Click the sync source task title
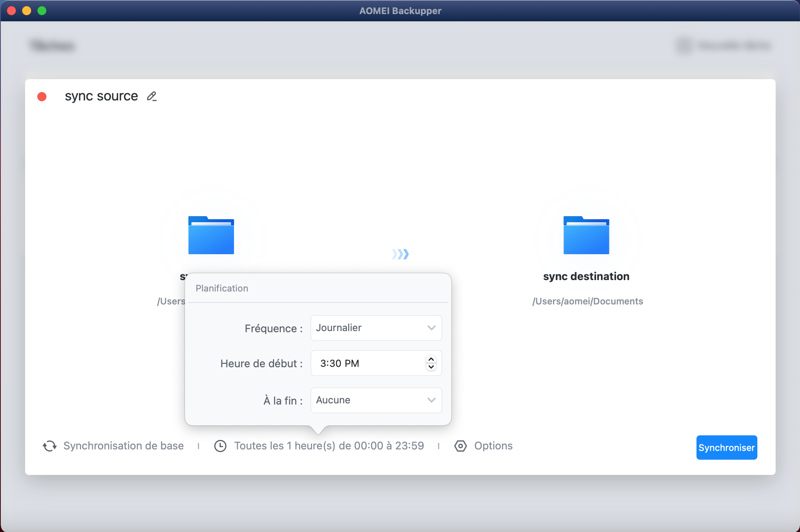This screenshot has height=532, width=800. click(x=101, y=96)
